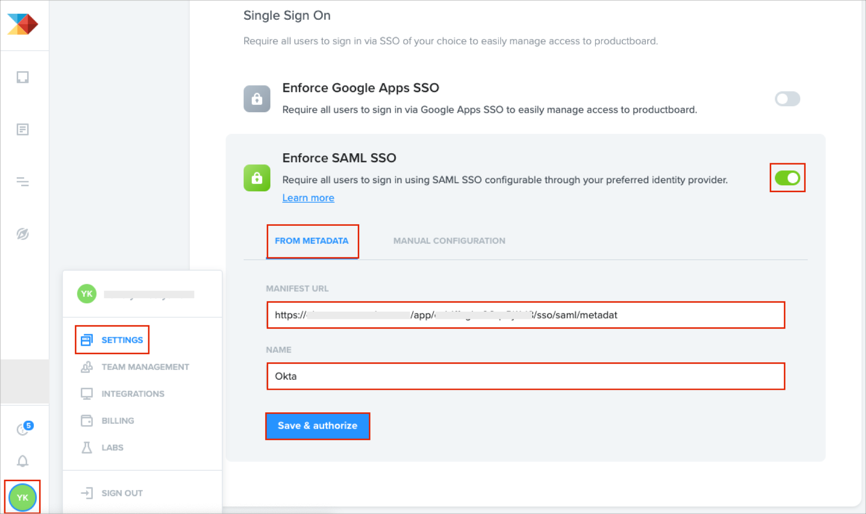Click the gray Google Apps SSO lock icon
This screenshot has width=866, height=514.
click(x=257, y=99)
